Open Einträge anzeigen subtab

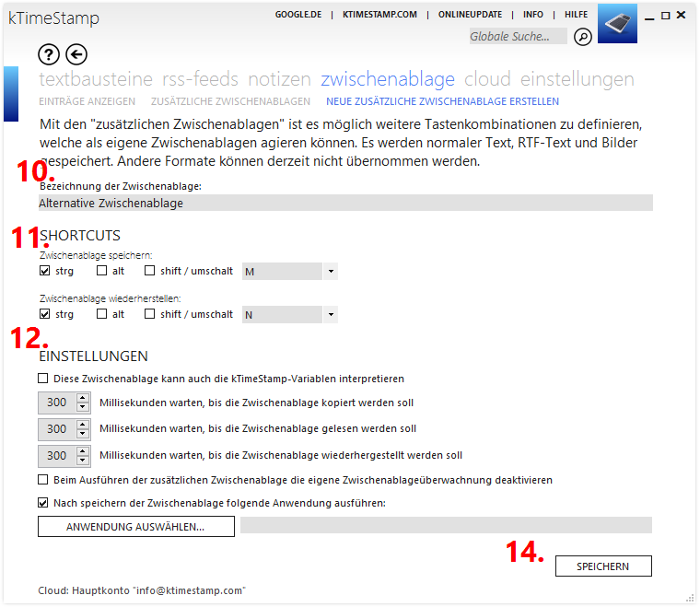point(87,101)
